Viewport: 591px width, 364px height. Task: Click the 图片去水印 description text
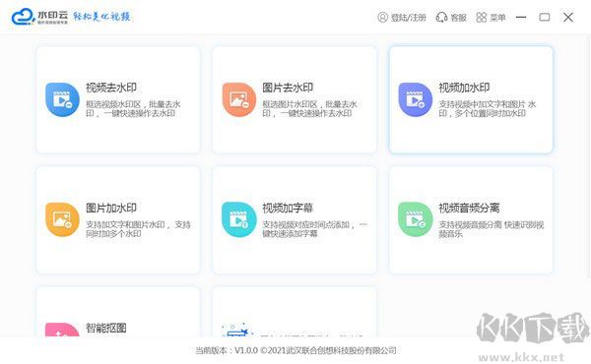click(x=309, y=109)
